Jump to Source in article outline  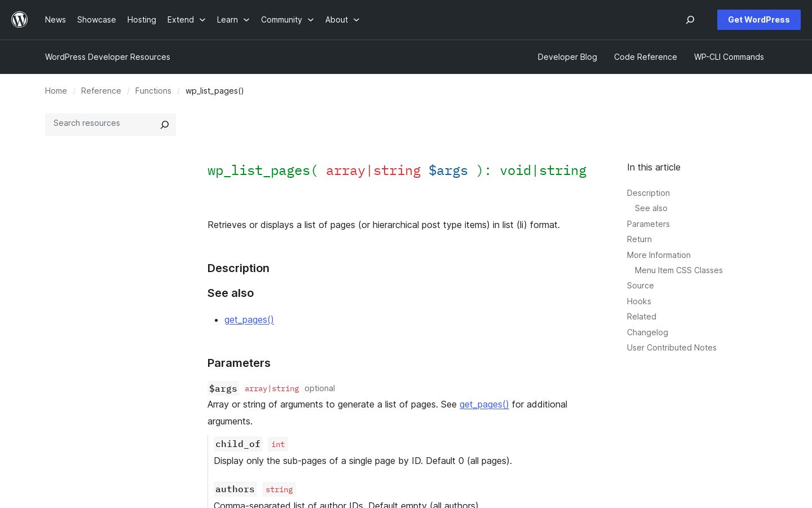[641, 286]
